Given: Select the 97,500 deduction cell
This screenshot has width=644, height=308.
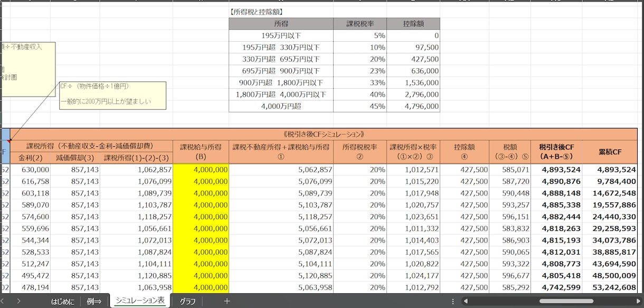Looking at the screenshot, I should (x=413, y=47).
